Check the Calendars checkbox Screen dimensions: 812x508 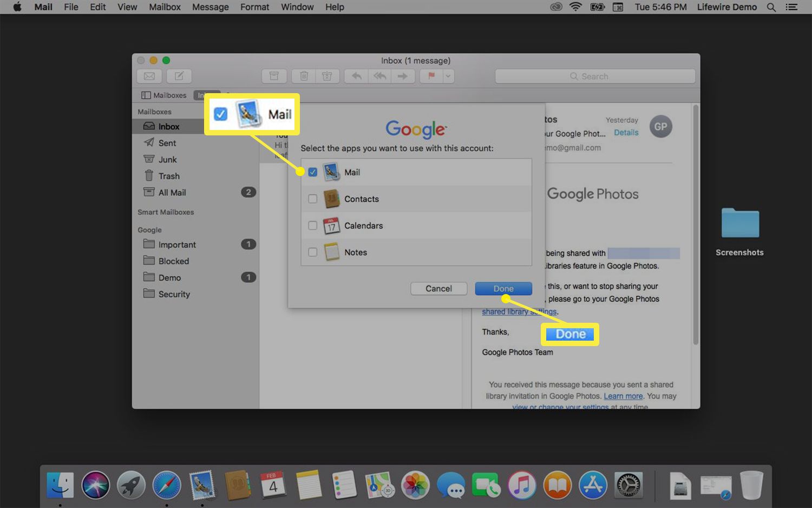pyautogui.click(x=313, y=225)
